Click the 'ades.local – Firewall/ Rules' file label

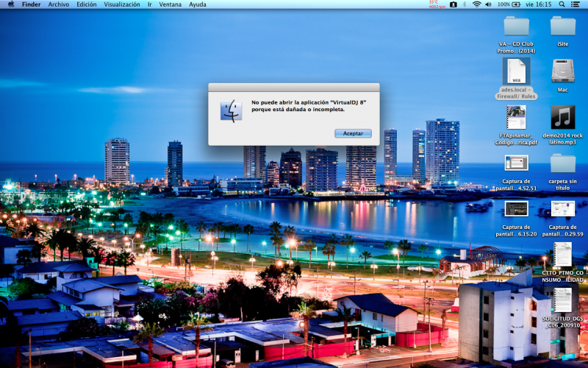click(x=517, y=93)
